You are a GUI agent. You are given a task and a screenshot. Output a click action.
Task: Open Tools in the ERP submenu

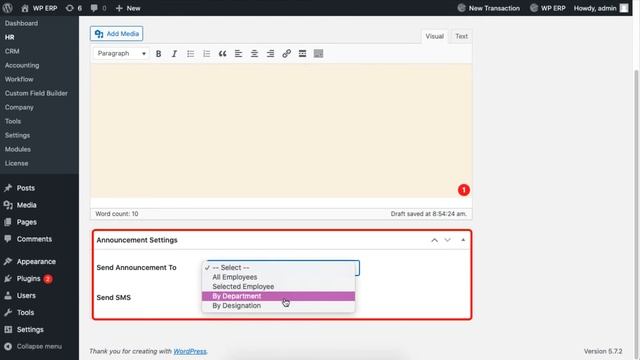point(13,121)
